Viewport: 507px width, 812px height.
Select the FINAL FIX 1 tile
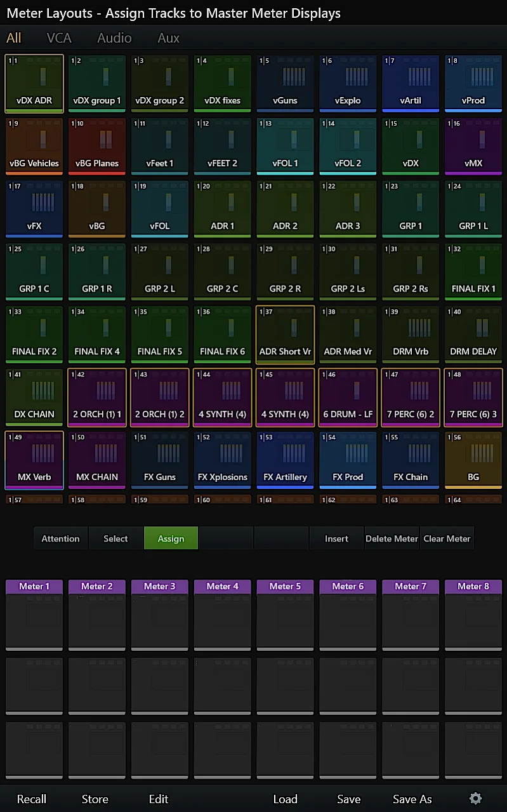(473, 272)
